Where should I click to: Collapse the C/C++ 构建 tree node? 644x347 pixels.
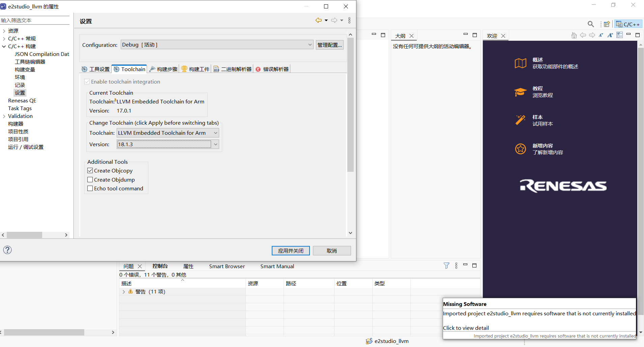click(4, 46)
